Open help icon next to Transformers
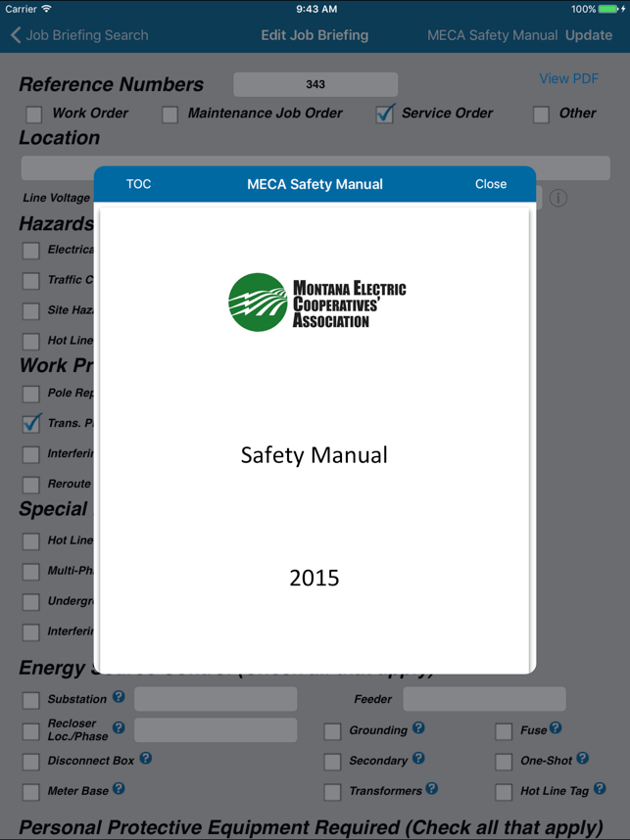This screenshot has width=630, height=840. click(x=432, y=788)
